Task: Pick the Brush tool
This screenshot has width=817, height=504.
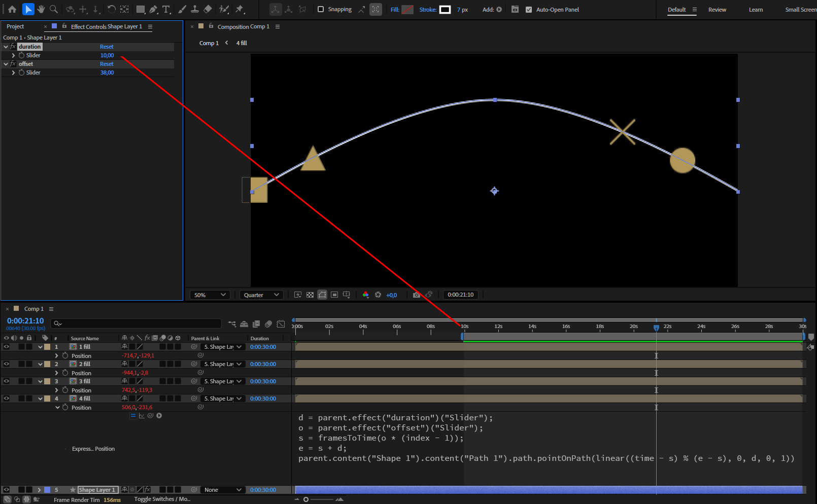Action: [181, 9]
